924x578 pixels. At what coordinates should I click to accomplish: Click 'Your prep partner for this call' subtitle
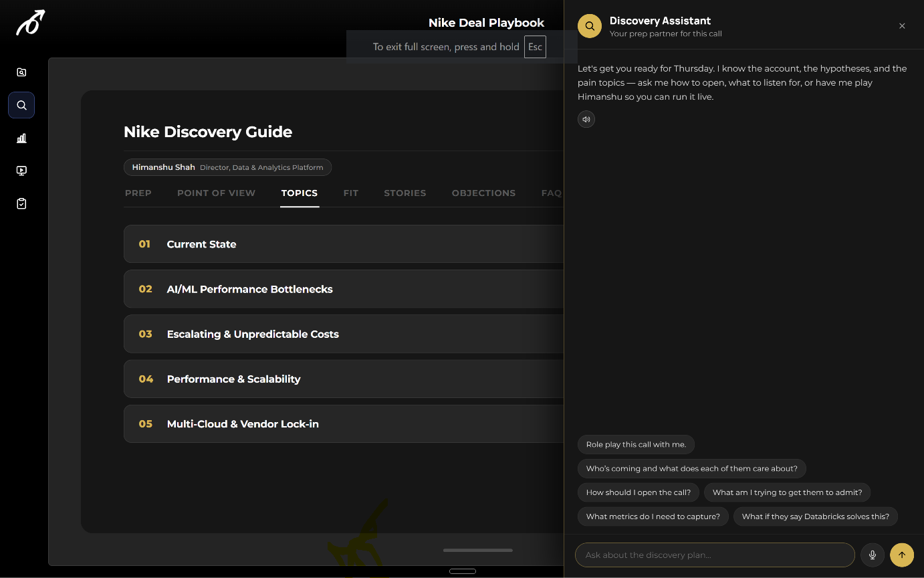click(x=666, y=33)
